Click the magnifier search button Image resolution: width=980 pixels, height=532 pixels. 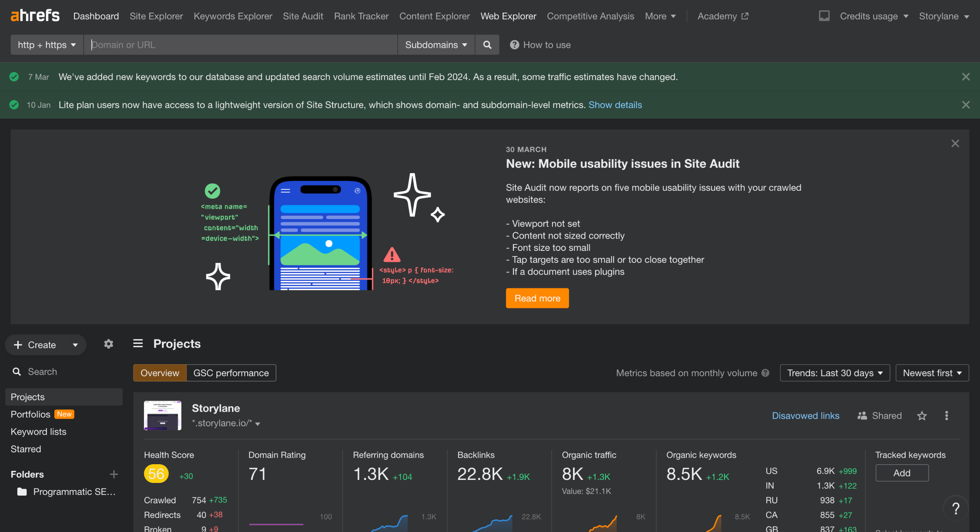pos(487,45)
